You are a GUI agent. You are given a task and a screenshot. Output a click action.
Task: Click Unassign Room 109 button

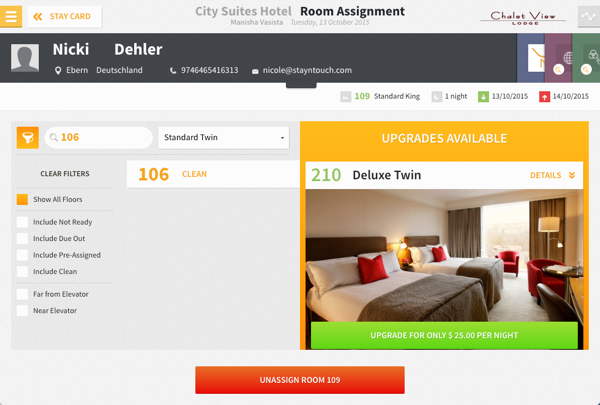pos(300,380)
